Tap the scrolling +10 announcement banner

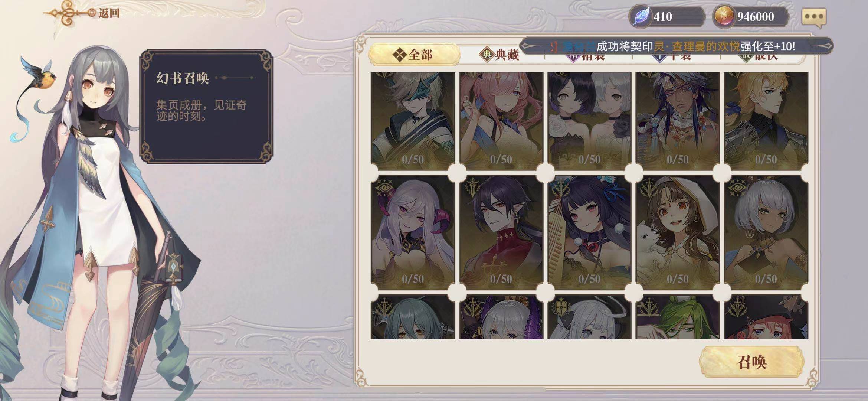click(676, 46)
